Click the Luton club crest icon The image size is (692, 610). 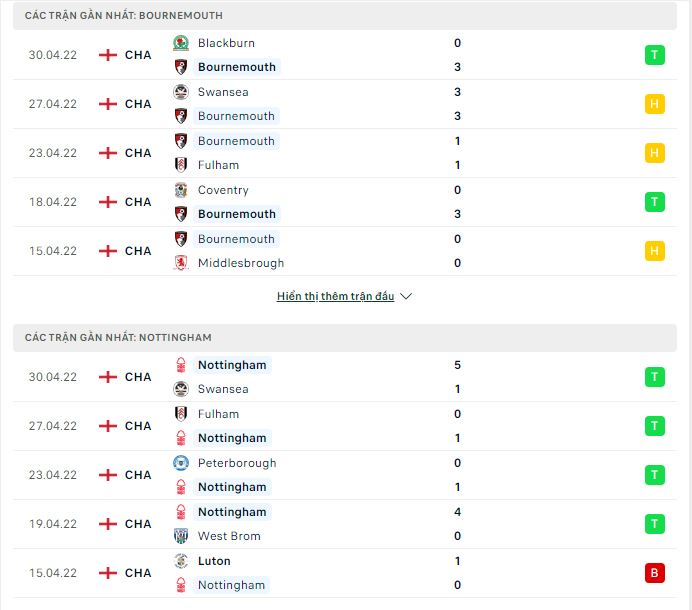181,561
